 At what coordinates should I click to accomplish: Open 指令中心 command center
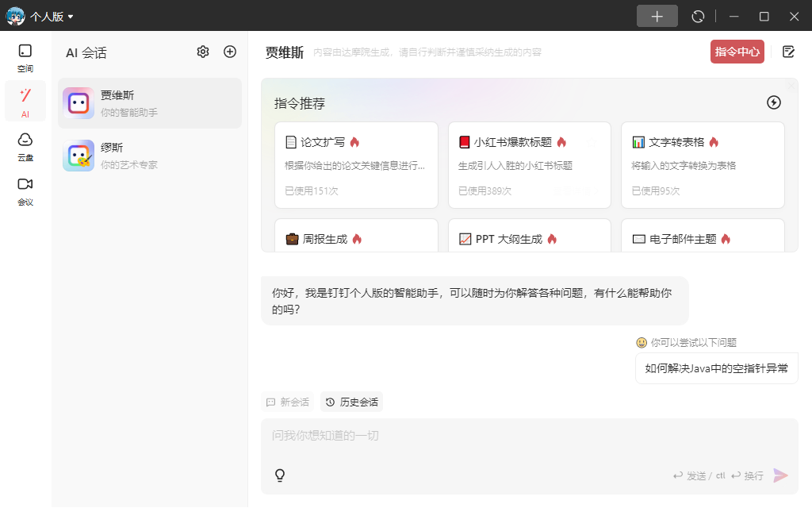[x=737, y=52]
